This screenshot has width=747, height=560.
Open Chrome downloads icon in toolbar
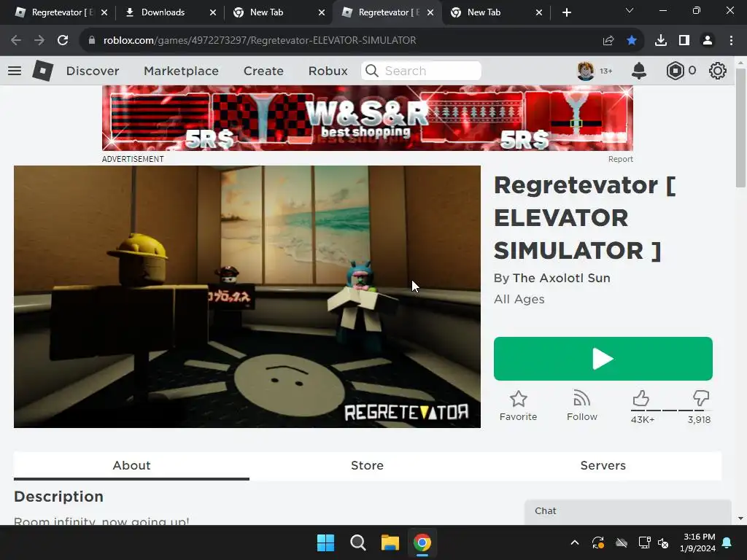661,41
